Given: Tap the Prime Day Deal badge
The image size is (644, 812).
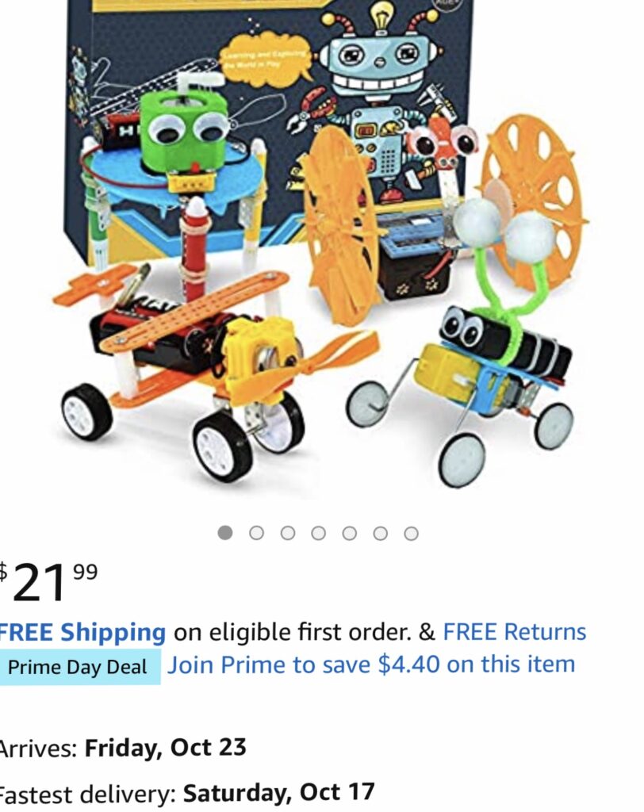Looking at the screenshot, I should (x=79, y=667).
